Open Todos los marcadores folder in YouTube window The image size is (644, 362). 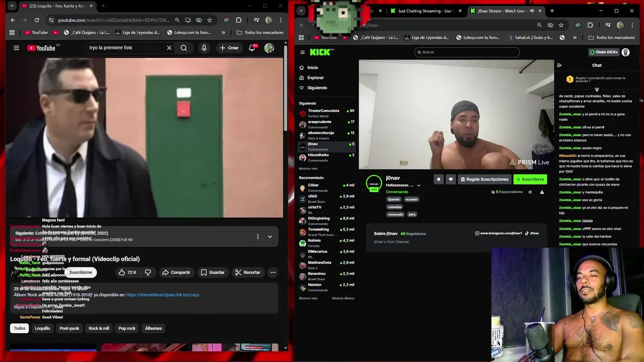click(260, 33)
